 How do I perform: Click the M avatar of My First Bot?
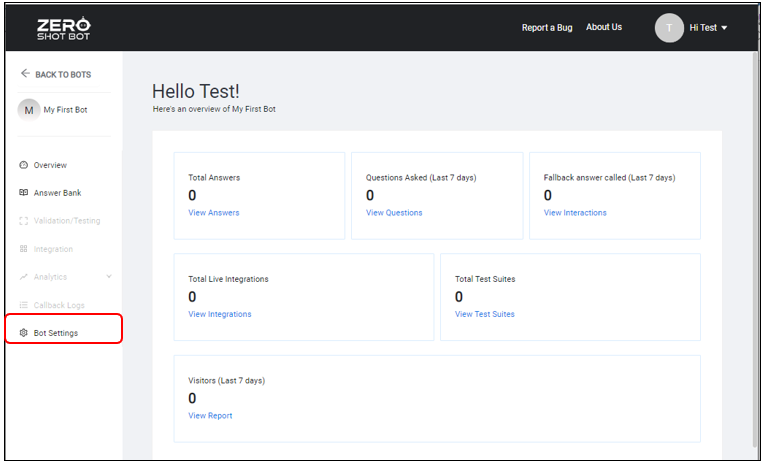point(29,110)
